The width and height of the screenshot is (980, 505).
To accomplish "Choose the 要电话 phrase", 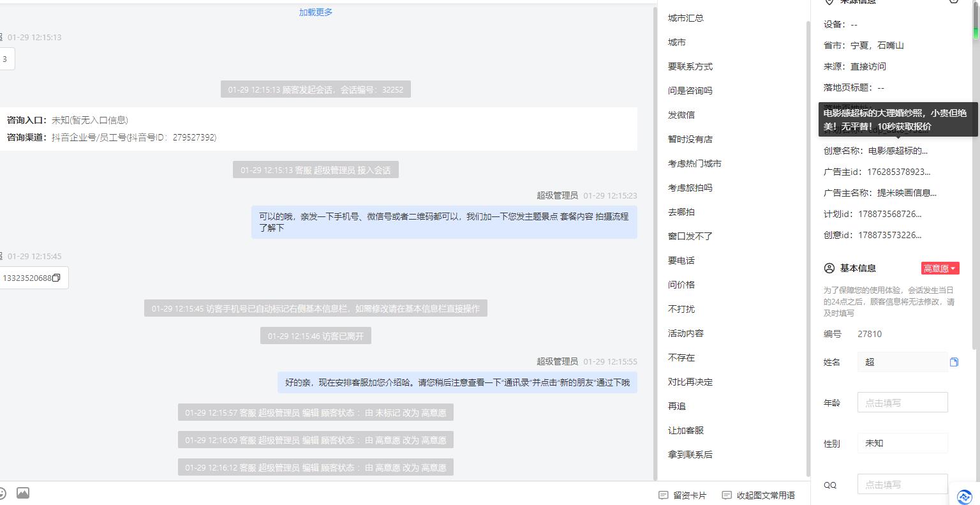I will click(681, 260).
